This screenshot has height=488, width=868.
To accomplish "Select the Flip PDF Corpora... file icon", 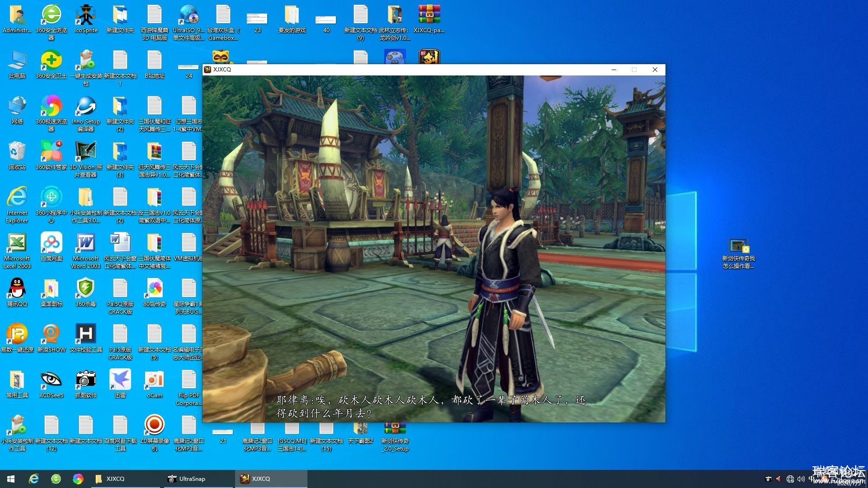I will pyautogui.click(x=189, y=387).
